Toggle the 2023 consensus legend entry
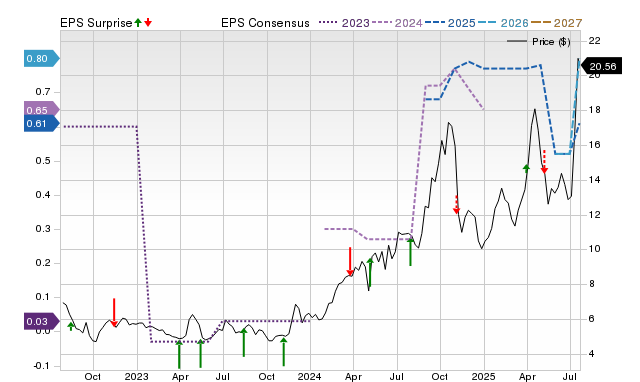640x382 pixels. [x=344, y=23]
